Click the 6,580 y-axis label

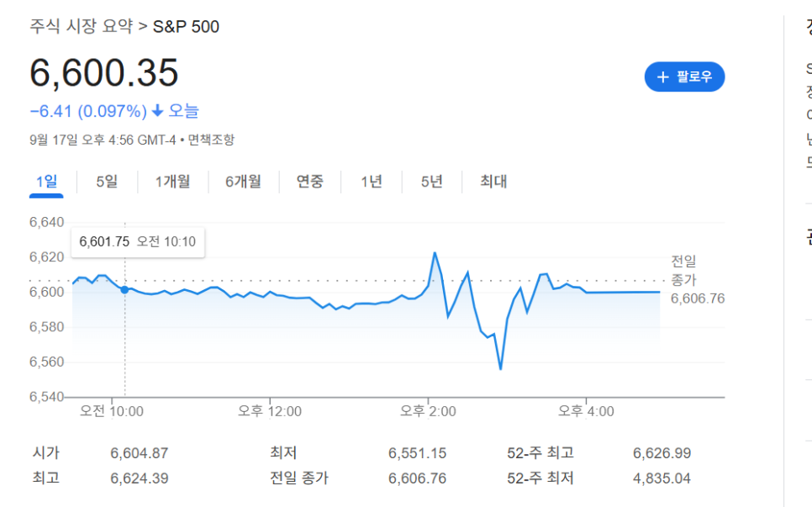[x=46, y=327]
